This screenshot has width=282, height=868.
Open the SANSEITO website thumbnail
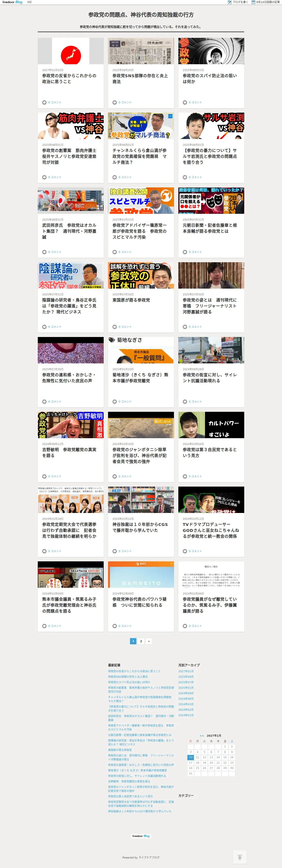coord(141,575)
